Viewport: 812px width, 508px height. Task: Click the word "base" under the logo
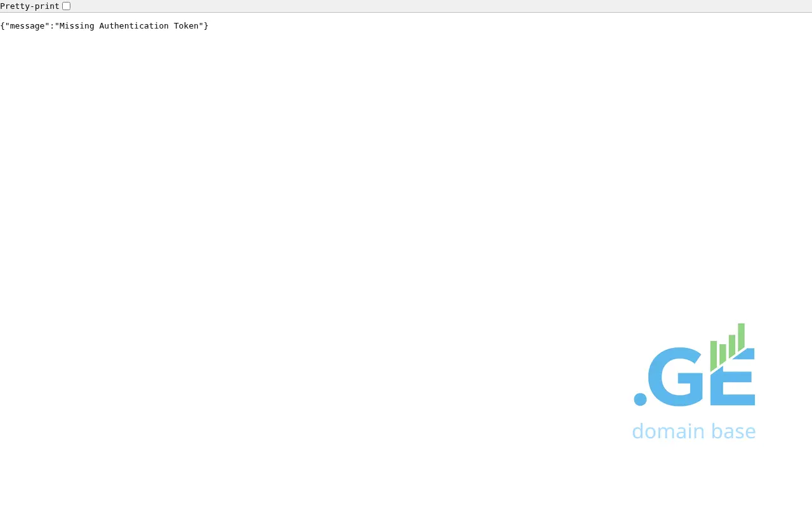coord(733,431)
